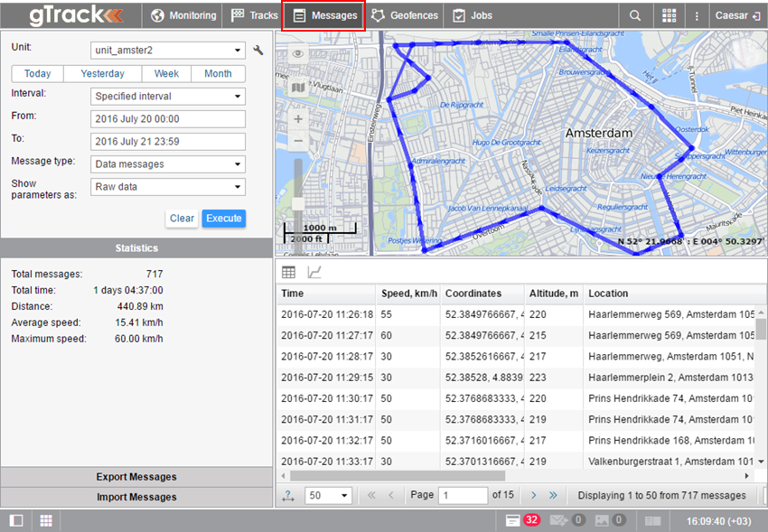Go to the next page arrow
Viewport: 768px width, 532px height.
tap(533, 495)
